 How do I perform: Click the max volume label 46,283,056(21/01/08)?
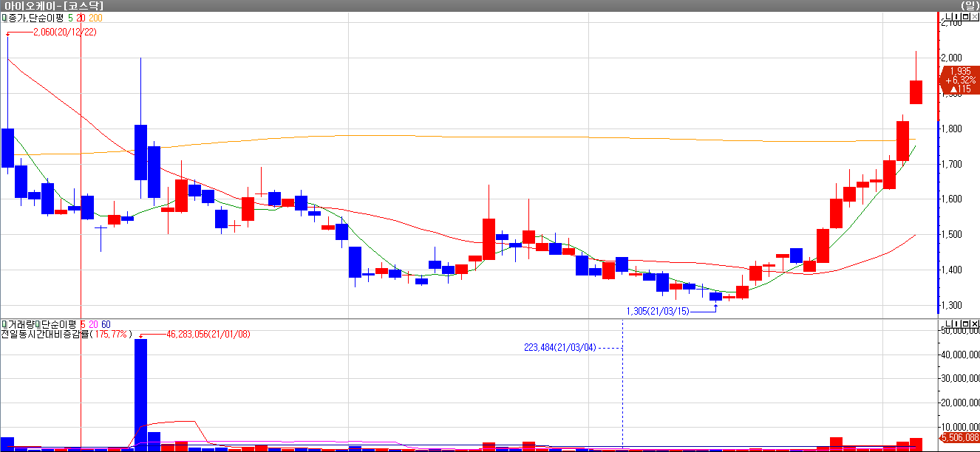pyautogui.click(x=208, y=335)
